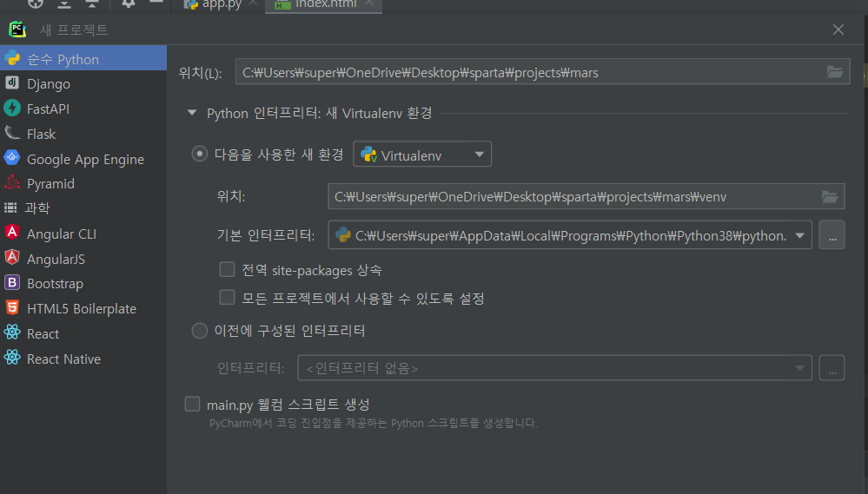Toggle main.py 웰컴 스크립트 생성 checkbox

click(x=192, y=404)
